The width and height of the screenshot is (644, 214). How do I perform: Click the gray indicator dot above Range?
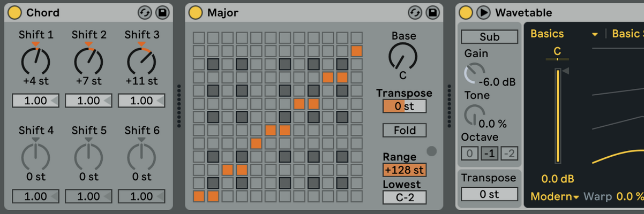(431, 151)
